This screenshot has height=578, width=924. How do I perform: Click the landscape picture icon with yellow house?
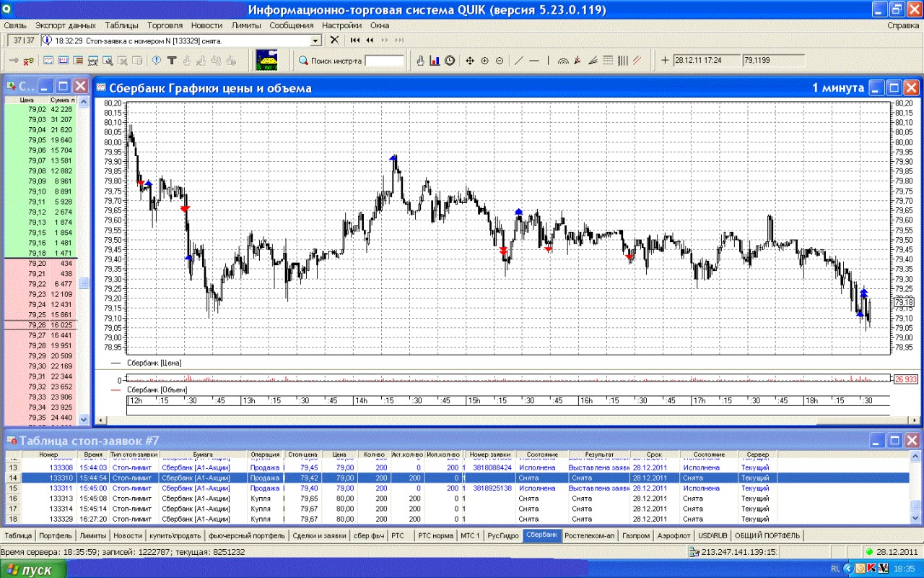tap(267, 60)
